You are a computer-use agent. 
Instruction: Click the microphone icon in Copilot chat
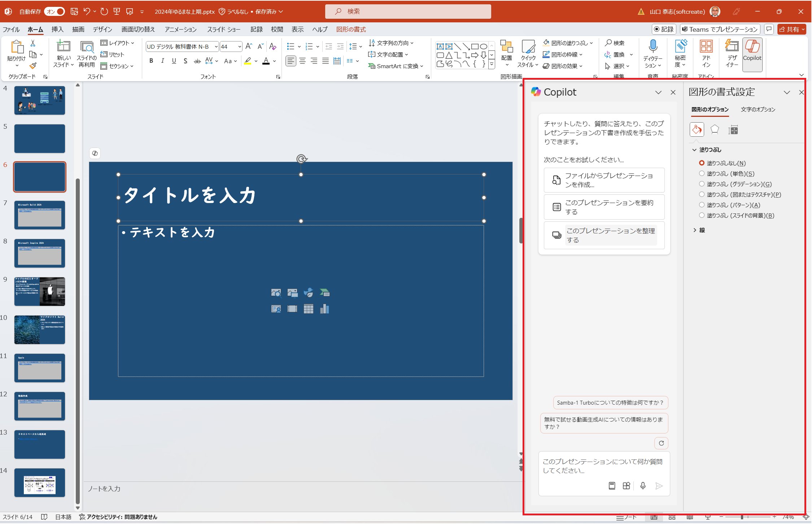(643, 486)
